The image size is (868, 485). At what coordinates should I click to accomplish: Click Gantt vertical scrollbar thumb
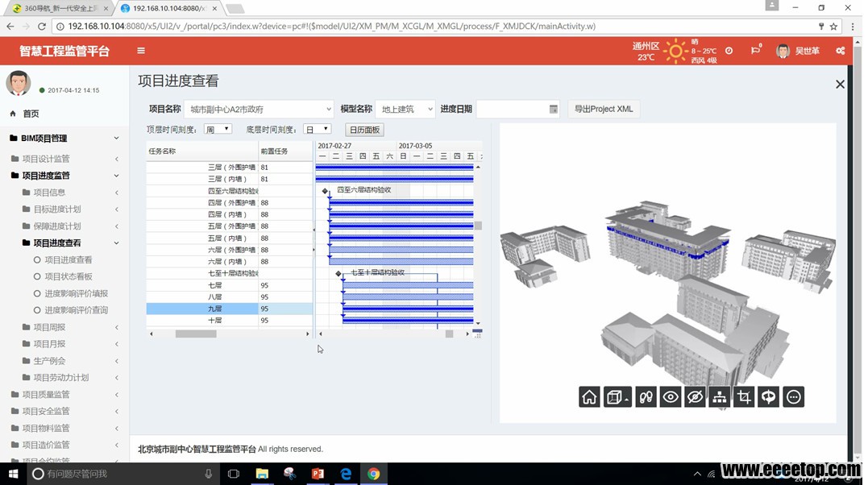tap(478, 226)
